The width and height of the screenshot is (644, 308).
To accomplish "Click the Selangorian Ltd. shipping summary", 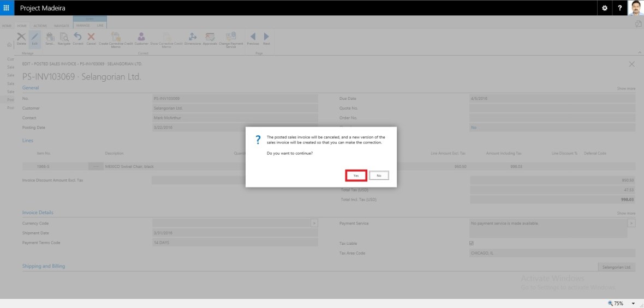I will (x=617, y=267).
